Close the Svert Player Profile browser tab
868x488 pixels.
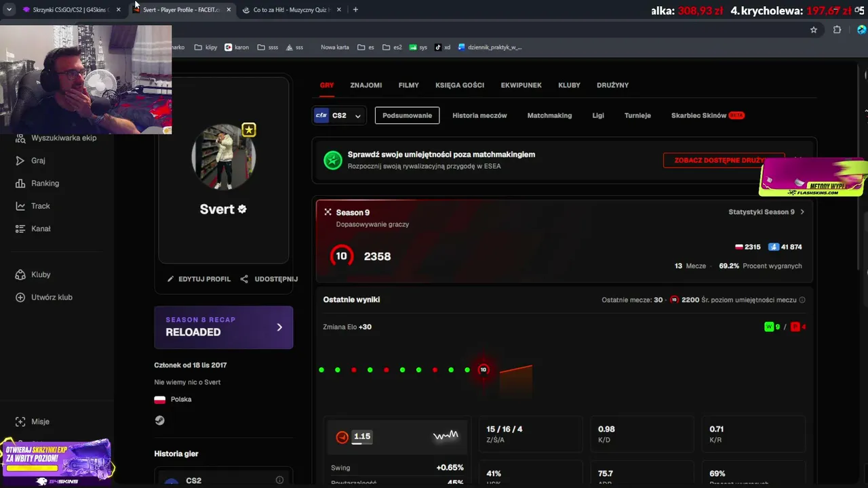[229, 9]
